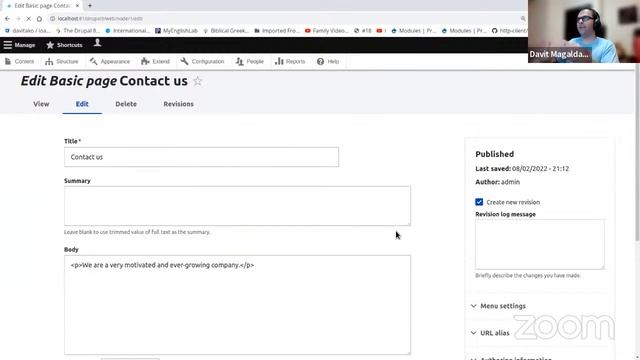Viewport: 640px width, 360px height.
Task: Click into the Body text area
Action: click(x=237, y=304)
